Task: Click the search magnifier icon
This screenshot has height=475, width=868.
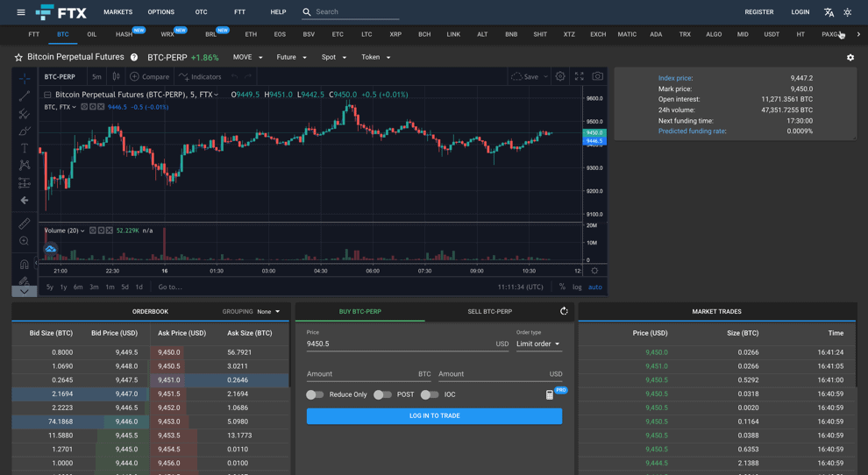Action: 307,11
